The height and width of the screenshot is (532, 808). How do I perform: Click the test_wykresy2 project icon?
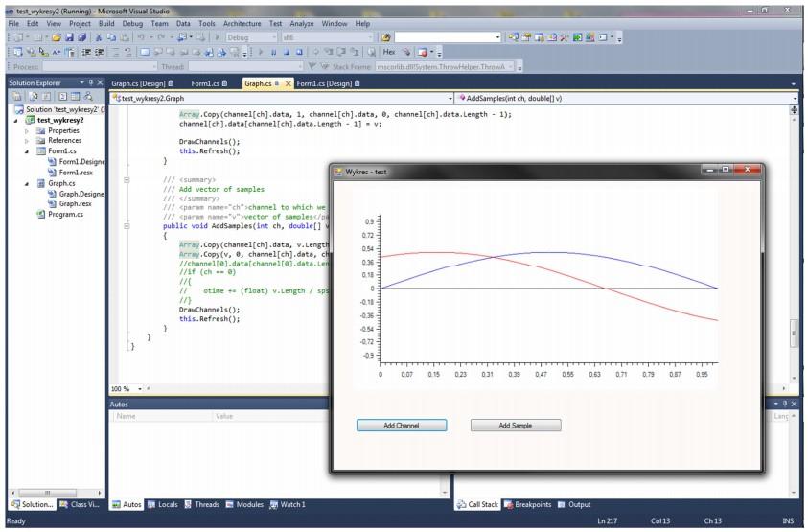30,120
